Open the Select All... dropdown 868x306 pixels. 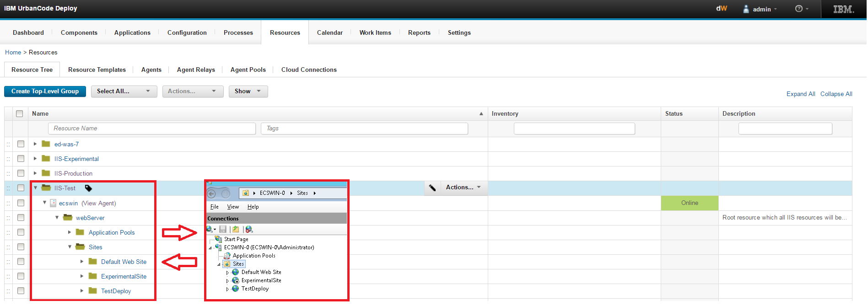pos(124,91)
